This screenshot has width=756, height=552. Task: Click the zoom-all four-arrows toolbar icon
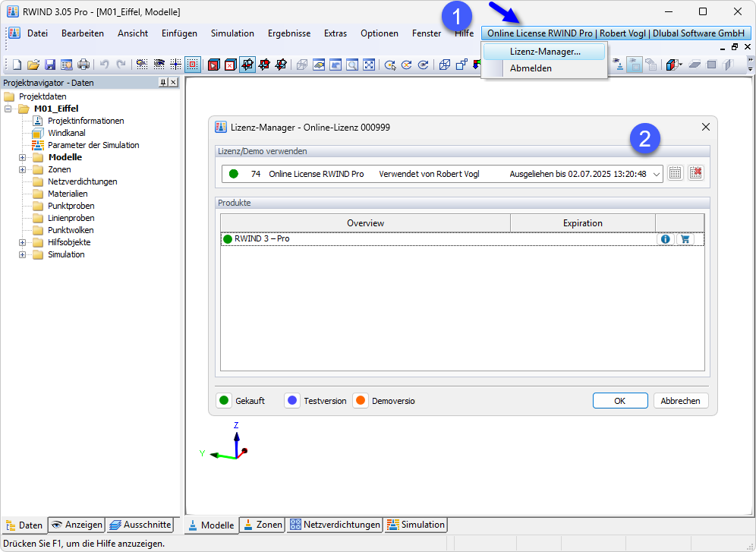pyautogui.click(x=369, y=65)
